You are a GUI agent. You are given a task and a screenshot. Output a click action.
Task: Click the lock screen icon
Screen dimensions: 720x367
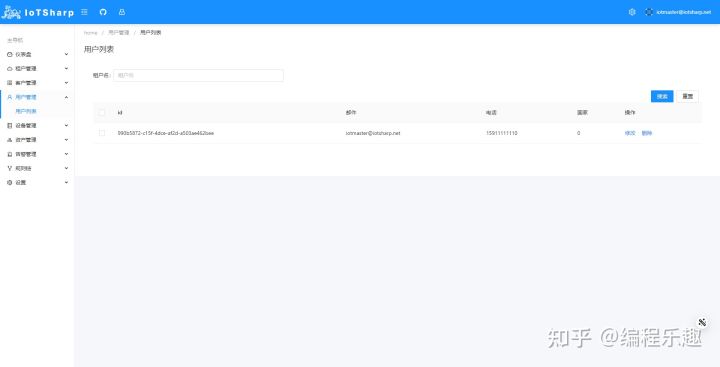click(122, 12)
